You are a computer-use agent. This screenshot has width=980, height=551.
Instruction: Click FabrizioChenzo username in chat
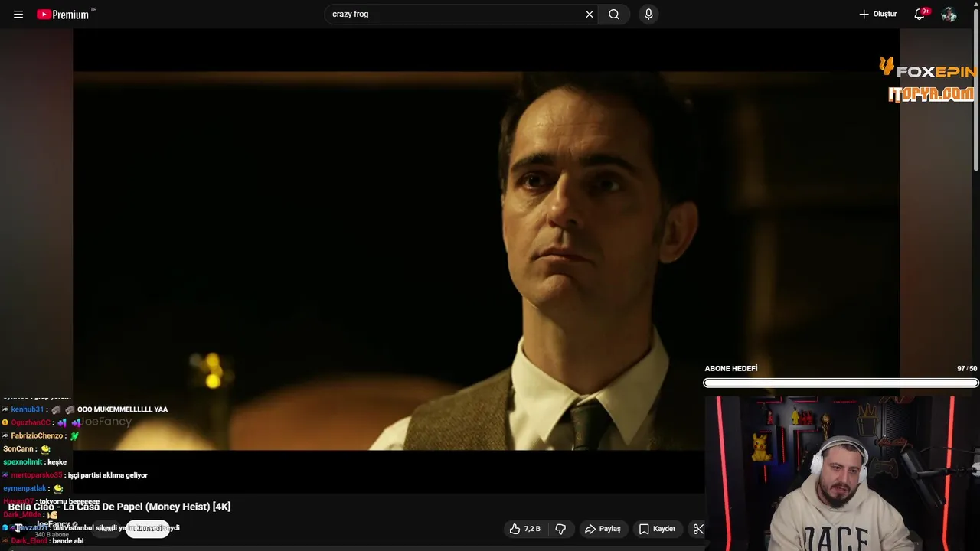(x=37, y=435)
